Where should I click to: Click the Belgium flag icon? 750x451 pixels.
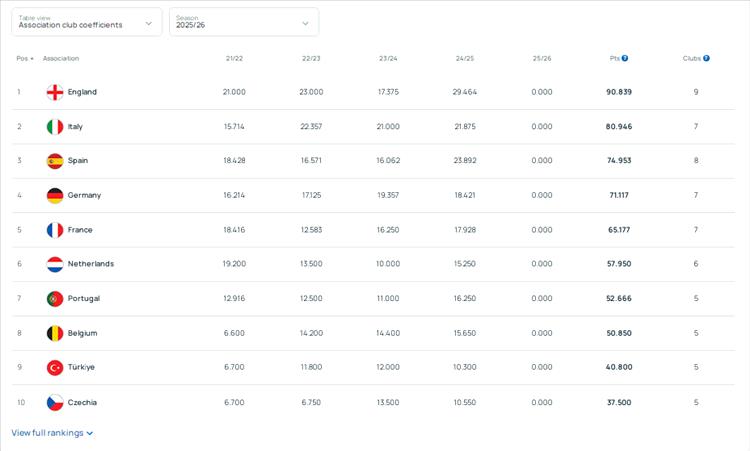pos(55,333)
